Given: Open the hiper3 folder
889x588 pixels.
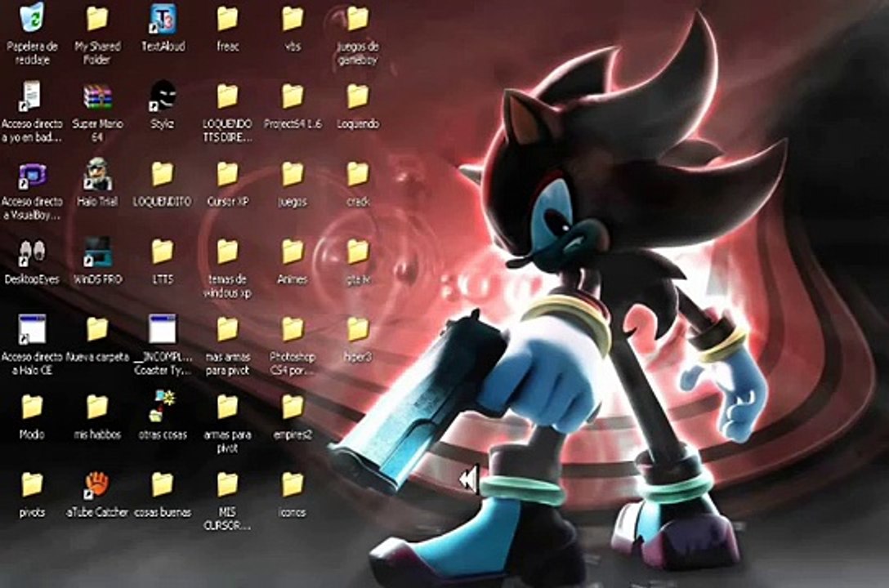Looking at the screenshot, I should point(358,328).
